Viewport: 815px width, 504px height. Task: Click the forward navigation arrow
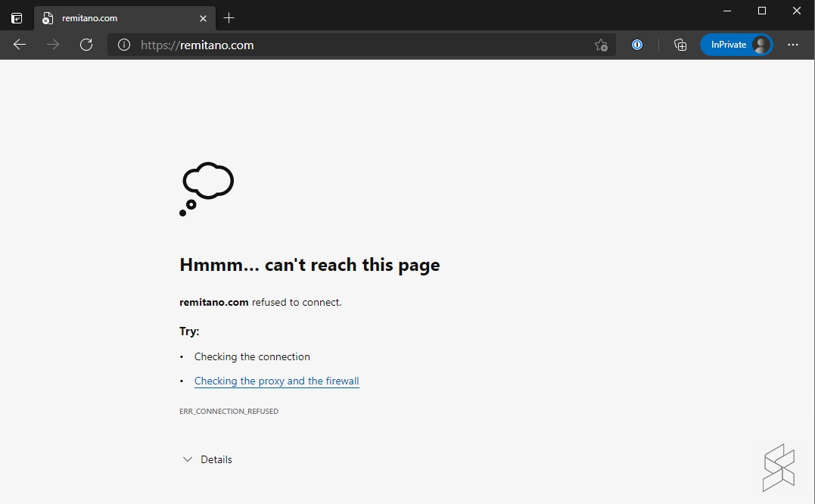53,45
